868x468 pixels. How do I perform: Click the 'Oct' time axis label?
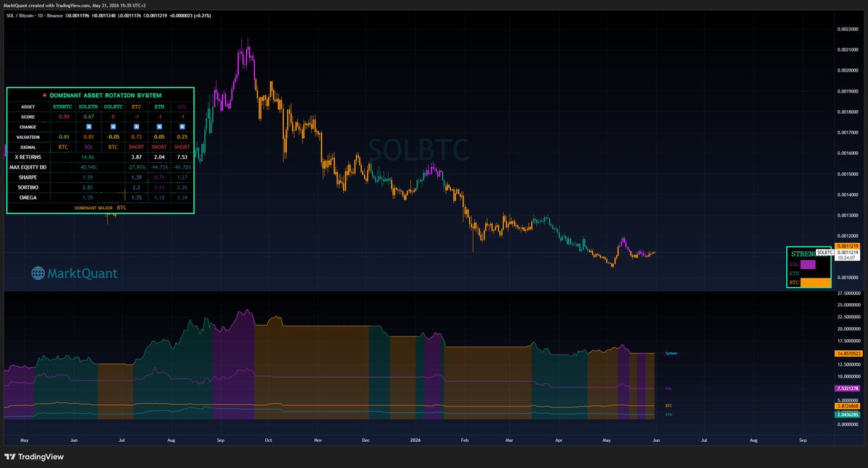[269, 441]
